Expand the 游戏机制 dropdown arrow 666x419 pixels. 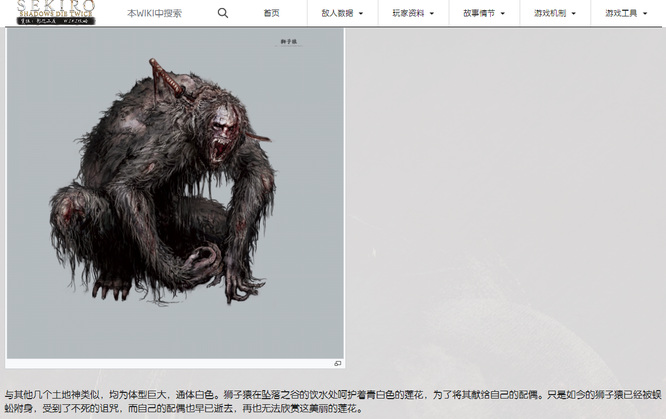point(574,14)
